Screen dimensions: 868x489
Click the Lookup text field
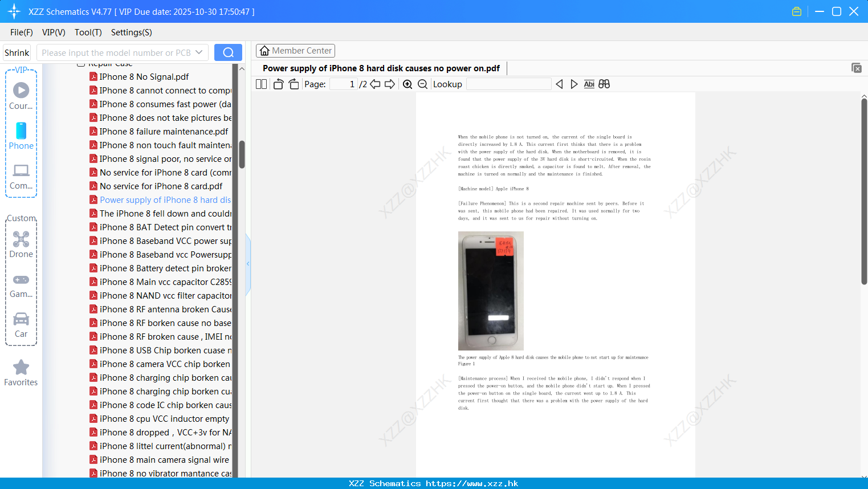508,84
